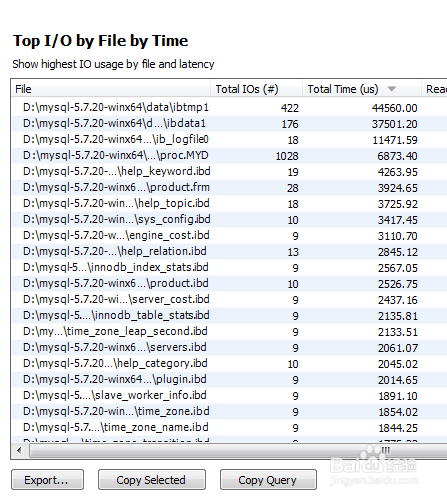Click the Copy Selected button
The image size is (447, 498).
152,480
